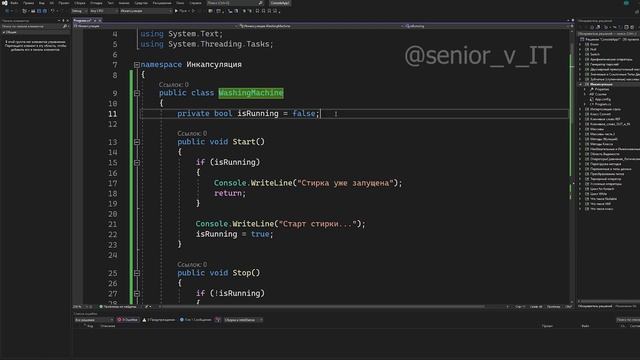Select Ссылки under Инкапсуляция project

pyautogui.click(x=600, y=94)
